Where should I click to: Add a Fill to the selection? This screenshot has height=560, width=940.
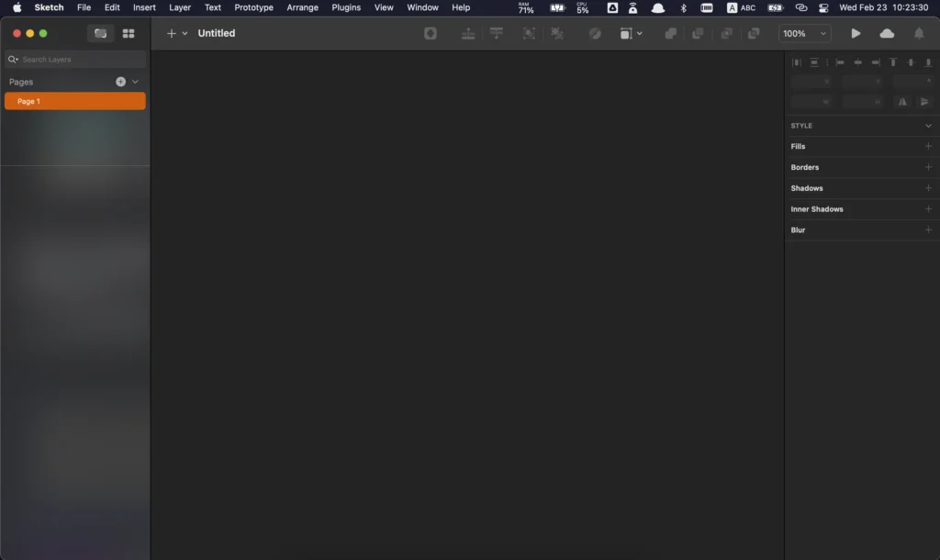tap(928, 146)
